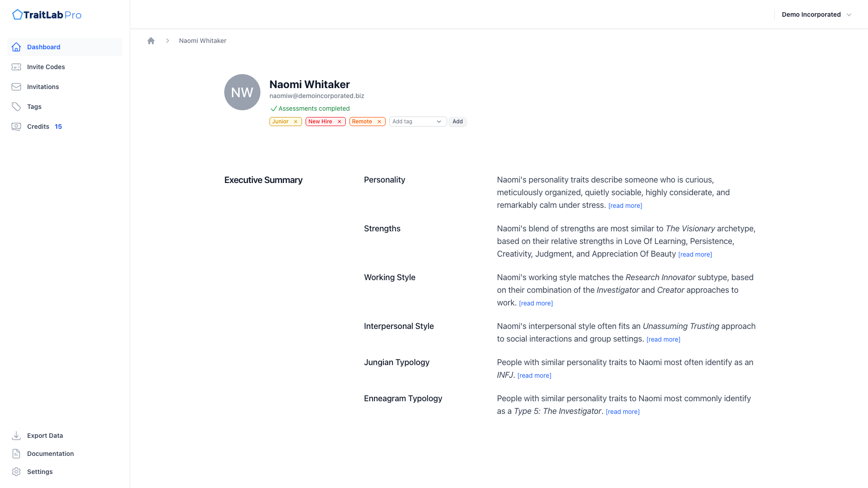This screenshot has height=488, width=868.
Task: Remove the Junior tag
Action: coord(296,122)
